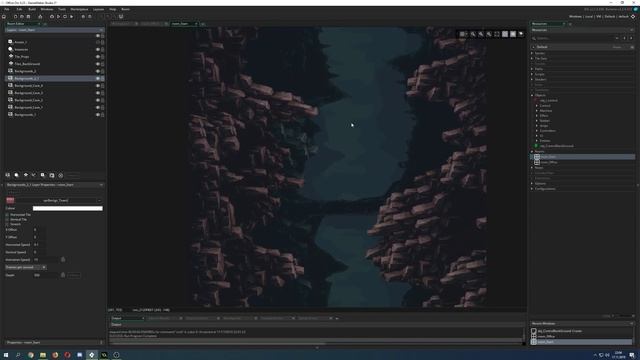This screenshot has height=360, width=640.
Task: Create a new background layer icon
Action: pos(8,175)
